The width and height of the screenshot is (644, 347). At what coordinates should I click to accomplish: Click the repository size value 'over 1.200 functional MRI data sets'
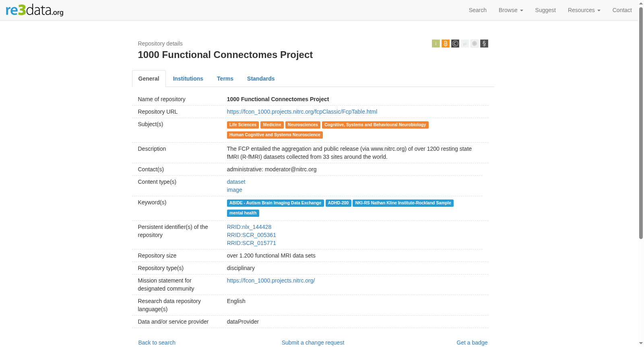pyautogui.click(x=271, y=256)
